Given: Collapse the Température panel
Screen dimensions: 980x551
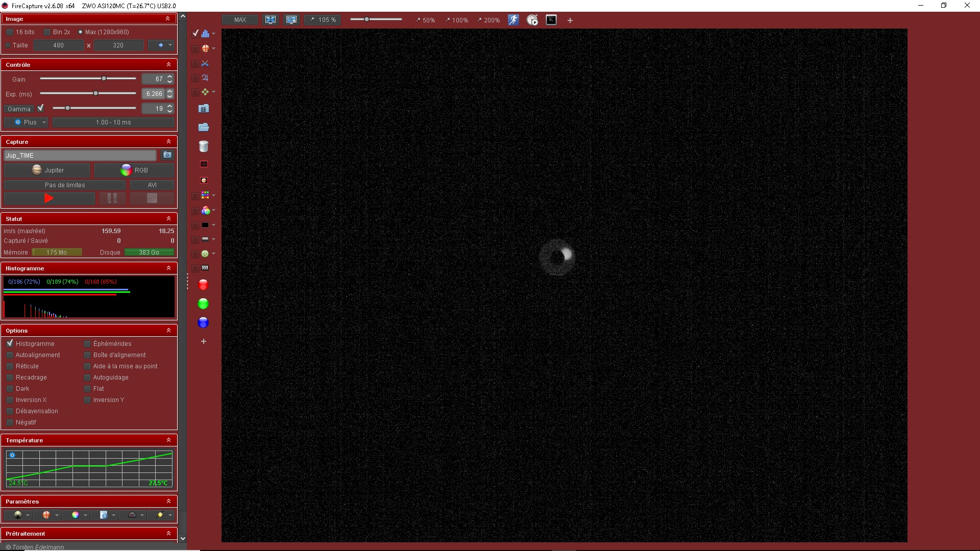Looking at the screenshot, I should coord(168,440).
